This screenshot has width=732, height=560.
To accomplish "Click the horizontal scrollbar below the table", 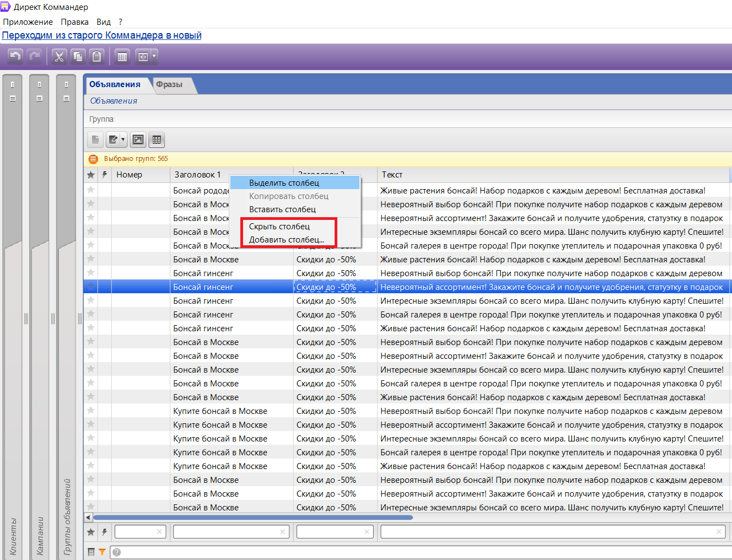I will pos(254,518).
